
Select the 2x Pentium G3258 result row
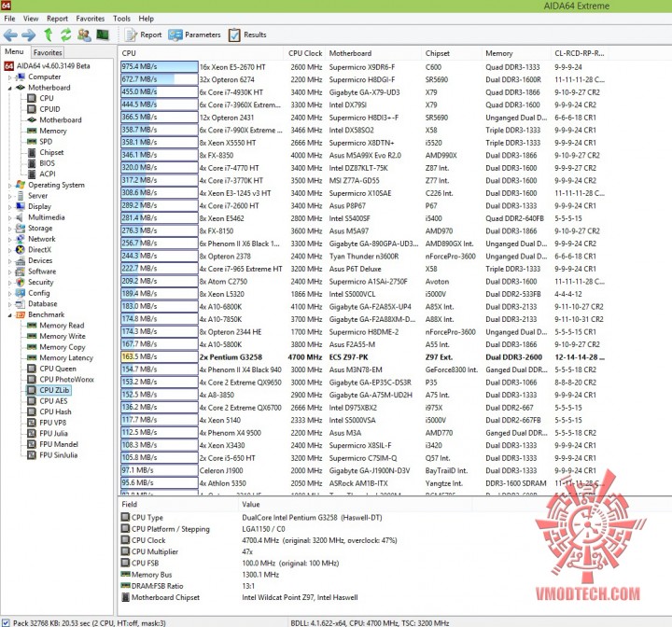click(x=363, y=357)
